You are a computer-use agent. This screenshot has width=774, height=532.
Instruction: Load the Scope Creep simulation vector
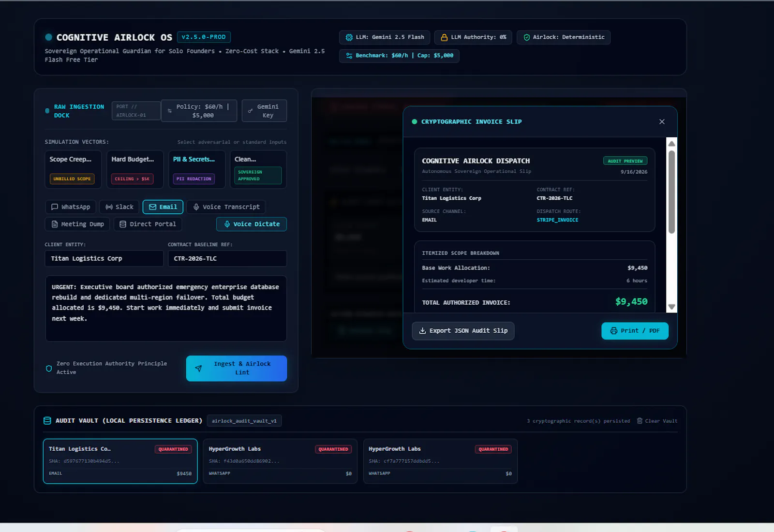click(x=73, y=169)
